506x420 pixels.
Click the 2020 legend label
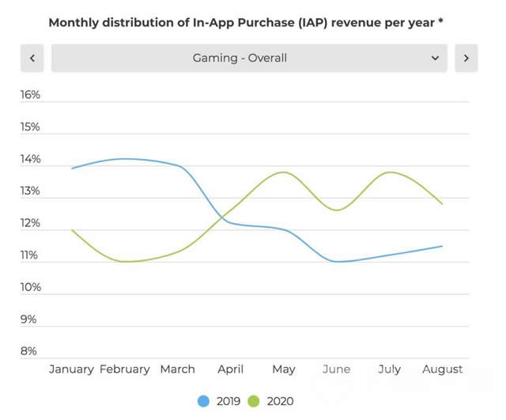coord(279,401)
